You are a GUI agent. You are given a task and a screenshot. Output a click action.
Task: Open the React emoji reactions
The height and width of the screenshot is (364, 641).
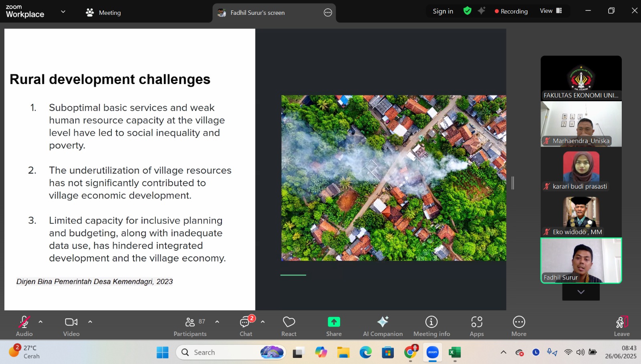[x=288, y=326]
